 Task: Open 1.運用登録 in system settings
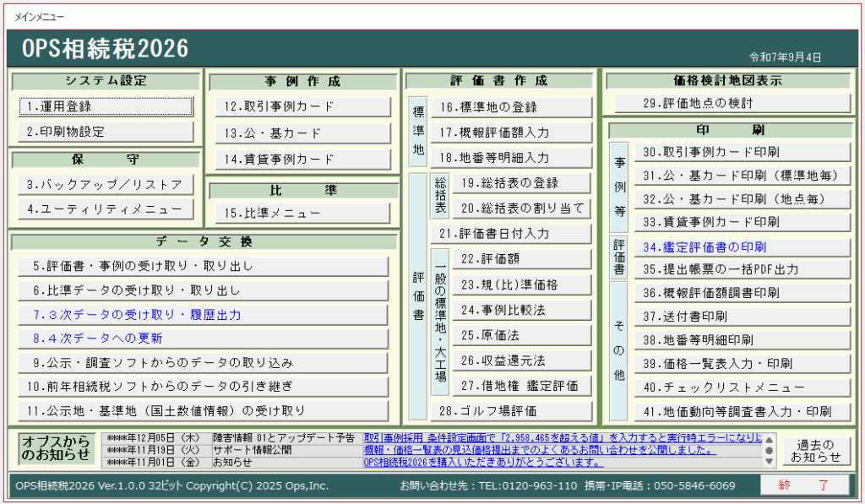click(106, 106)
